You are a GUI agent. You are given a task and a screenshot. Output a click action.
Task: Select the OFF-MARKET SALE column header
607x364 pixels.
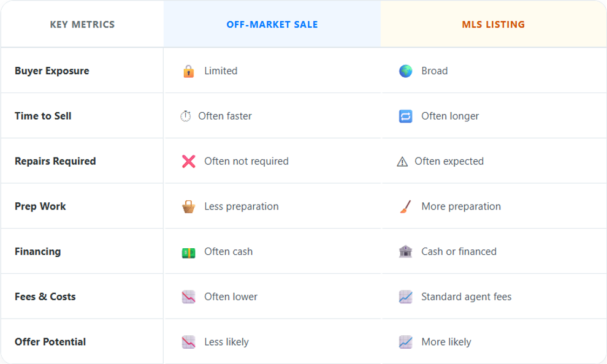tap(272, 25)
